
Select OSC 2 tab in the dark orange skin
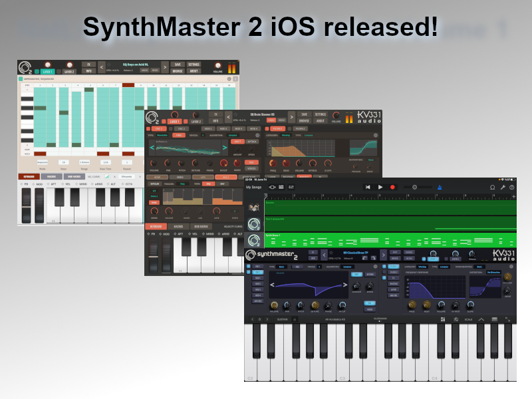coord(182,128)
